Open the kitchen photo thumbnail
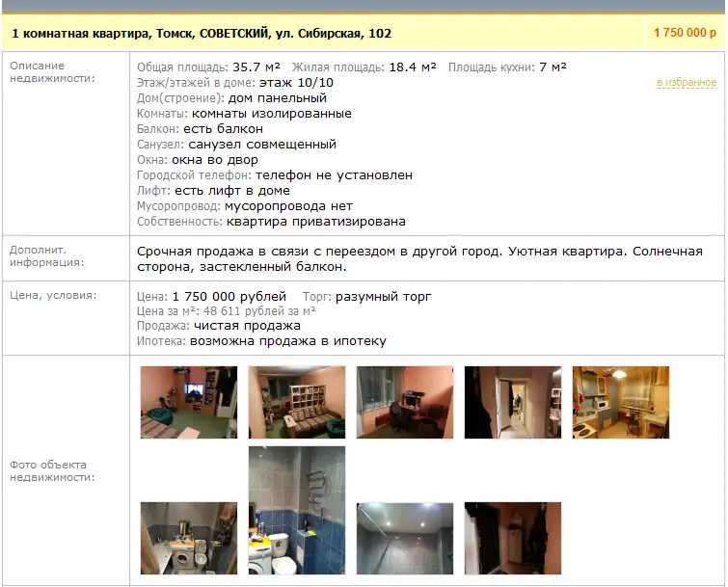The image size is (728, 587). pos(620,402)
